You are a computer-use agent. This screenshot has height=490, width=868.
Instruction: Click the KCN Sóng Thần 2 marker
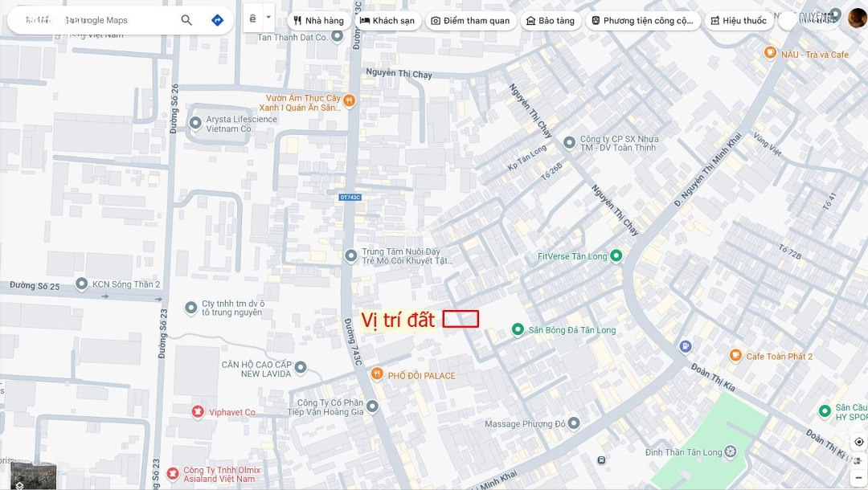coord(81,284)
